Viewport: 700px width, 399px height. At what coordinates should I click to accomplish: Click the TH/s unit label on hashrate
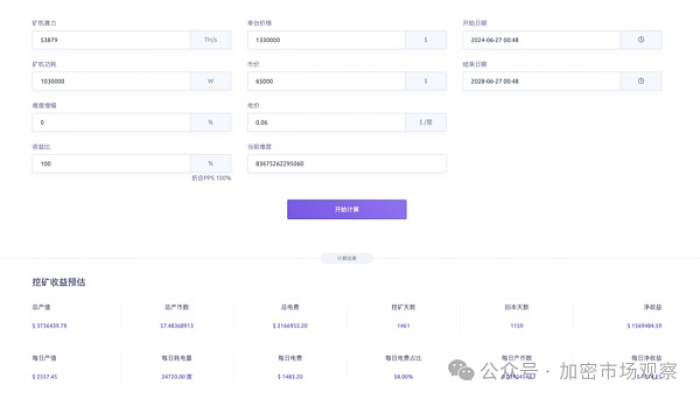pyautogui.click(x=211, y=40)
